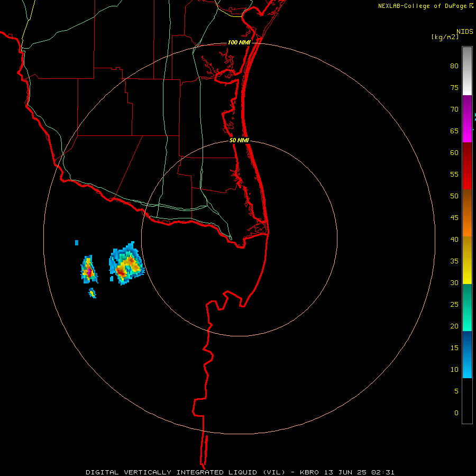Click the small storm cell below the purple-core cell
The height and width of the screenshot is (476, 476).
92,293
